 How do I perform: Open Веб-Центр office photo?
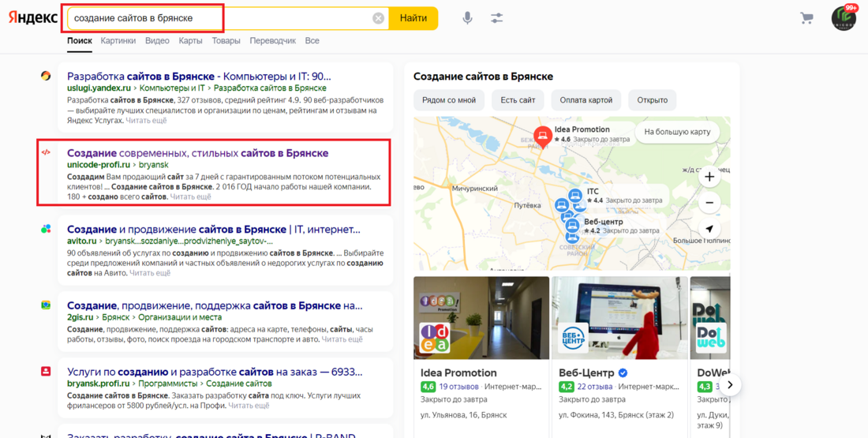619,318
